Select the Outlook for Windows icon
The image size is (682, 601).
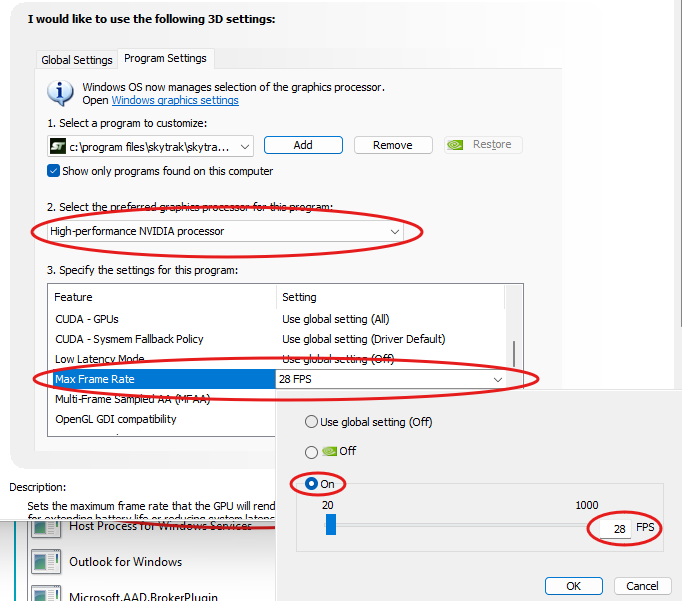pos(45,561)
